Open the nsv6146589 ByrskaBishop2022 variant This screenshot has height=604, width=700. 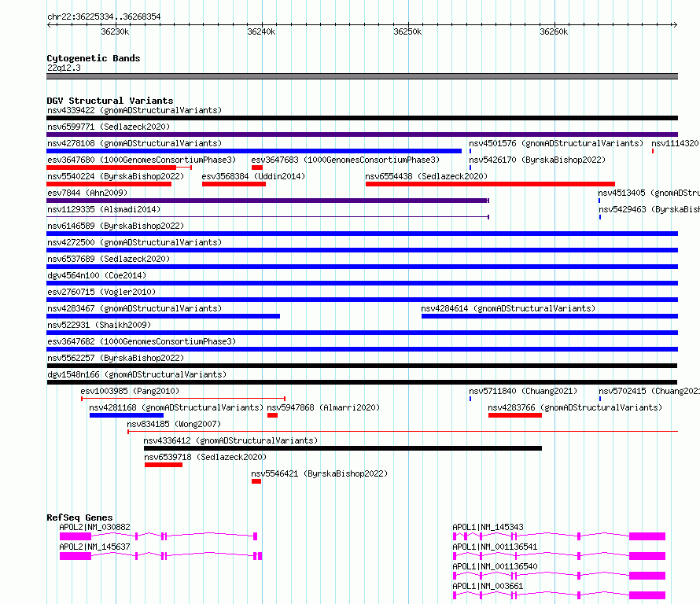point(116,226)
